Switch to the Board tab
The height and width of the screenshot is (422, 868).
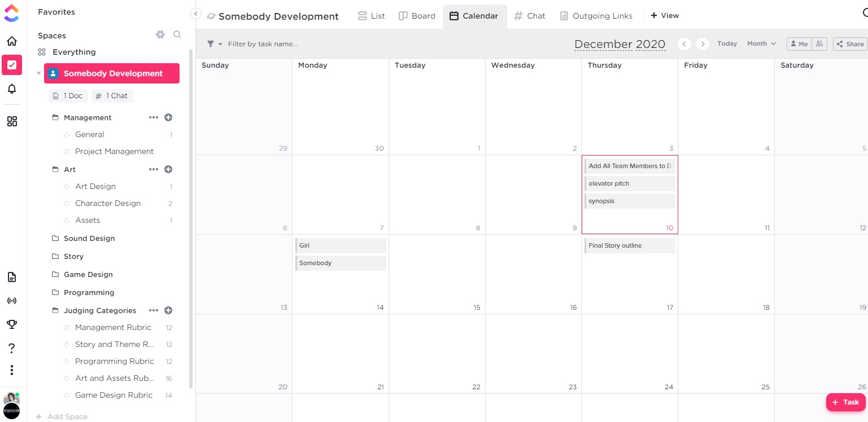point(417,16)
